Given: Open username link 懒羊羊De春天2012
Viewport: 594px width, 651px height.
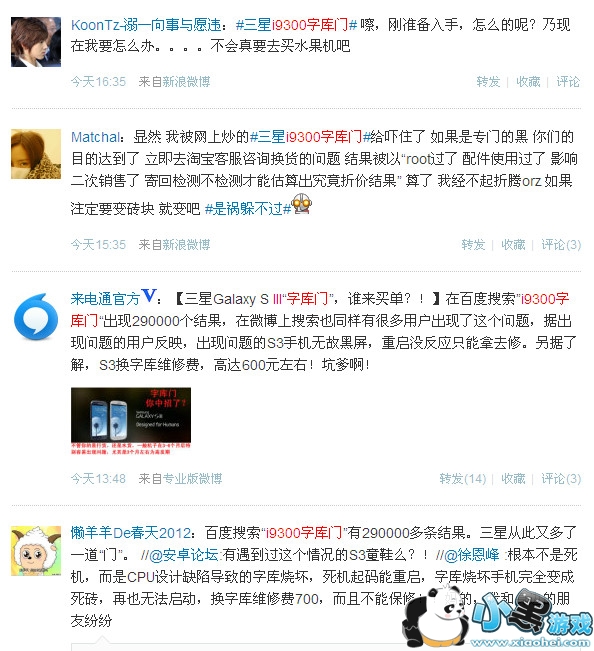Looking at the screenshot, I should tap(131, 533).
